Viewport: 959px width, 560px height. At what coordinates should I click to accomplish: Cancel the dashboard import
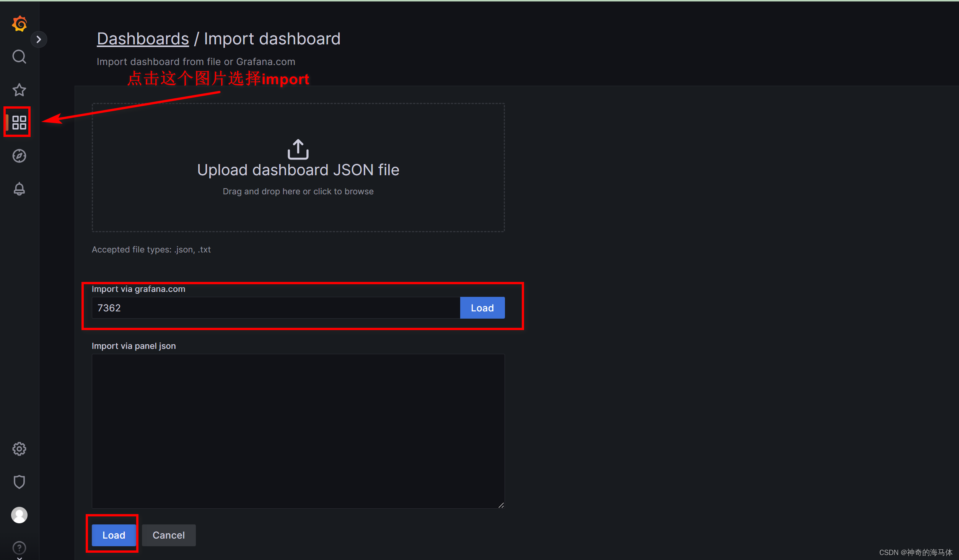click(x=169, y=535)
